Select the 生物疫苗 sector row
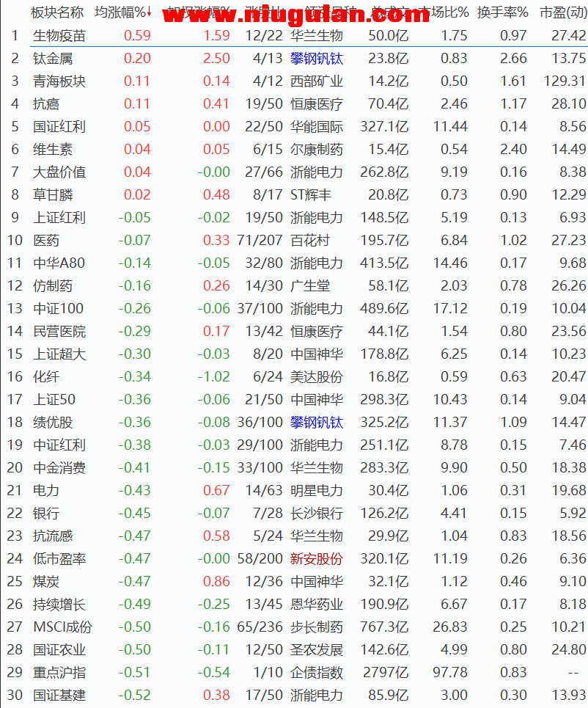The height and width of the screenshot is (708, 588). coord(294,35)
